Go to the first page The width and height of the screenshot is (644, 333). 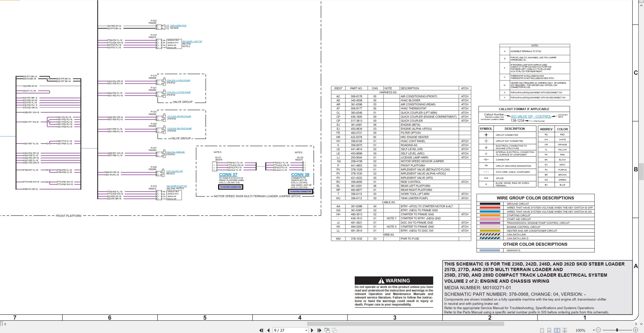[x=261, y=330]
